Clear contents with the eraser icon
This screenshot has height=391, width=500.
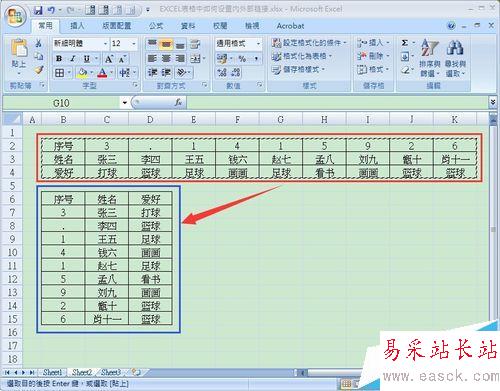click(405, 70)
